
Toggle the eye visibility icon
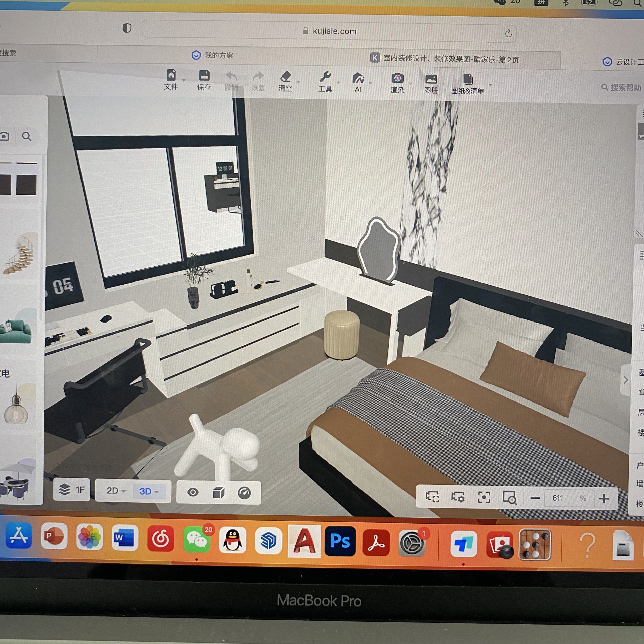click(193, 492)
